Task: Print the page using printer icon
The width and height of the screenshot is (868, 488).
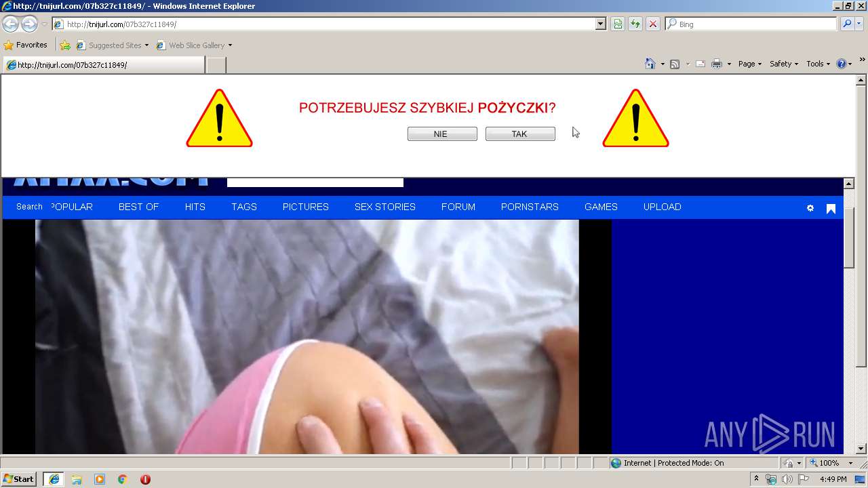Action: tap(717, 64)
